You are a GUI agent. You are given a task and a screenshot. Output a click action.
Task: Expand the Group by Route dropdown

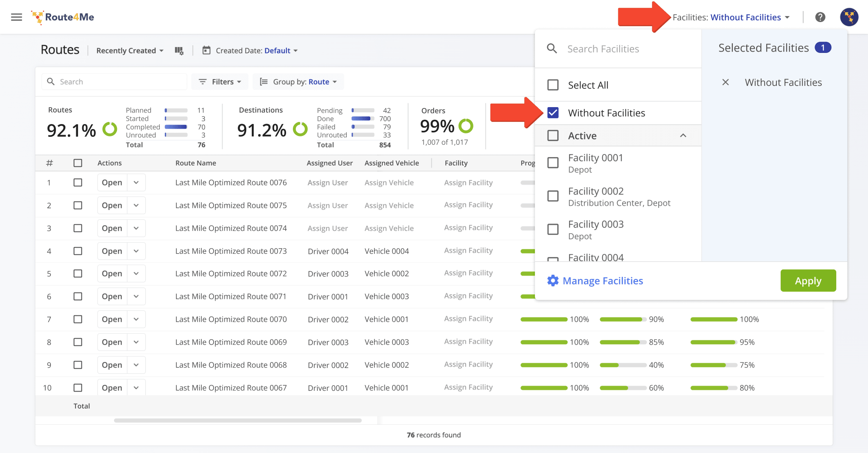tap(298, 82)
